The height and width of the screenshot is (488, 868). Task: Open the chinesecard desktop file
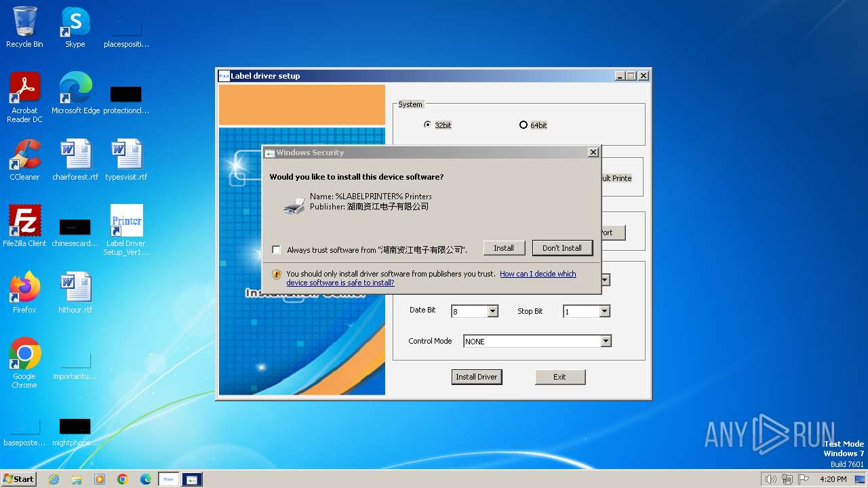click(75, 232)
